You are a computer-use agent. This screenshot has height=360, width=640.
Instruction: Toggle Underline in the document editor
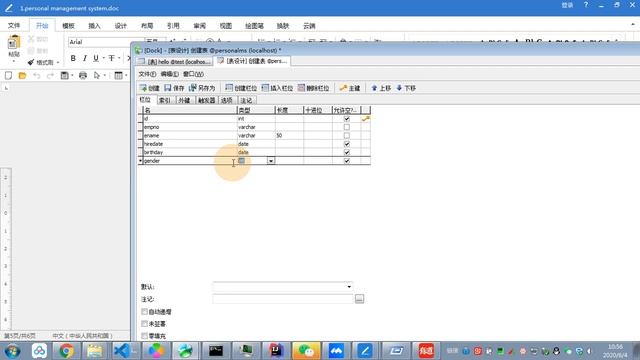pyautogui.click(x=96, y=58)
